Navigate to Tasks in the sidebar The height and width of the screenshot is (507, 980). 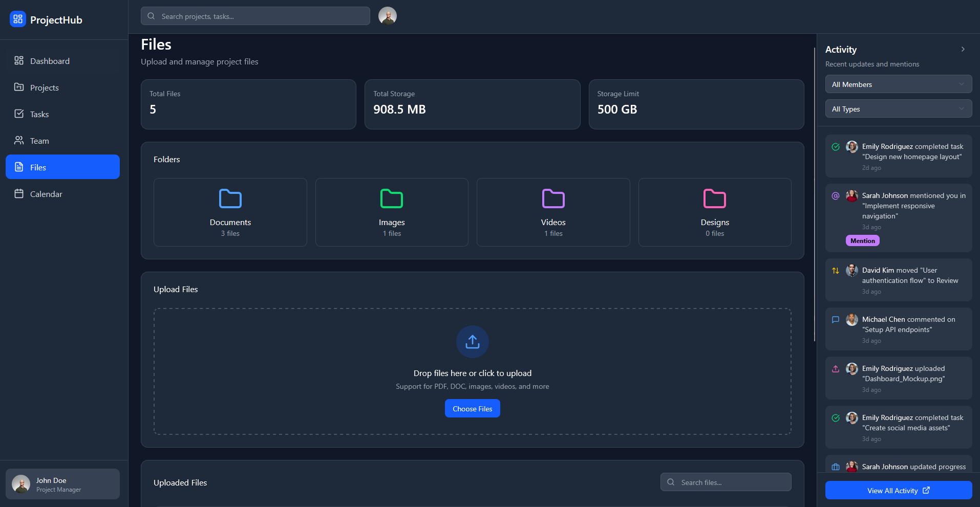[x=39, y=114]
